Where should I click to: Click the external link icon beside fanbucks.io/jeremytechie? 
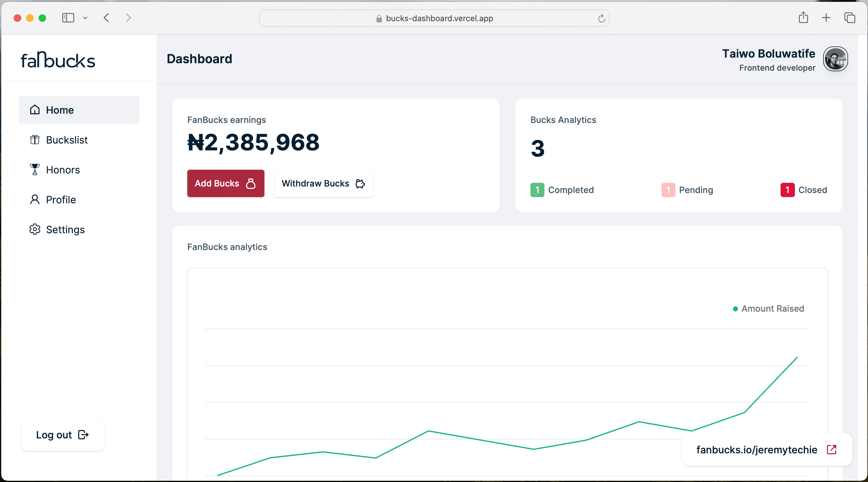(x=831, y=450)
